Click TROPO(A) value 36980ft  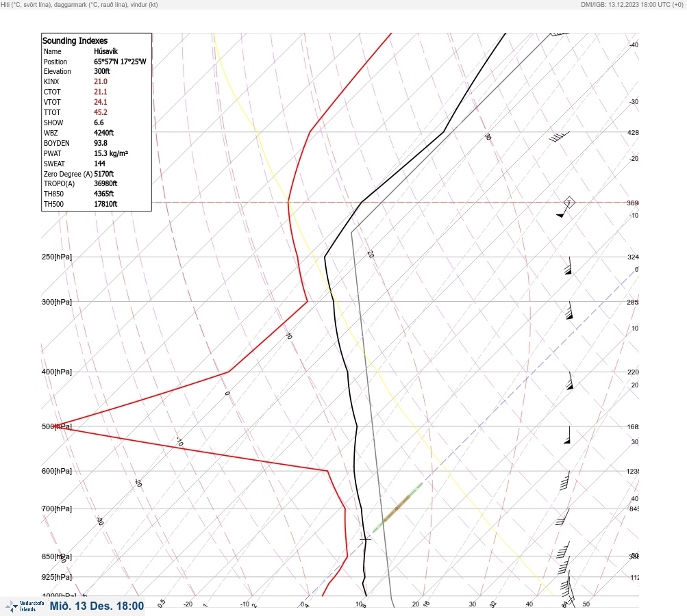pyautogui.click(x=105, y=183)
